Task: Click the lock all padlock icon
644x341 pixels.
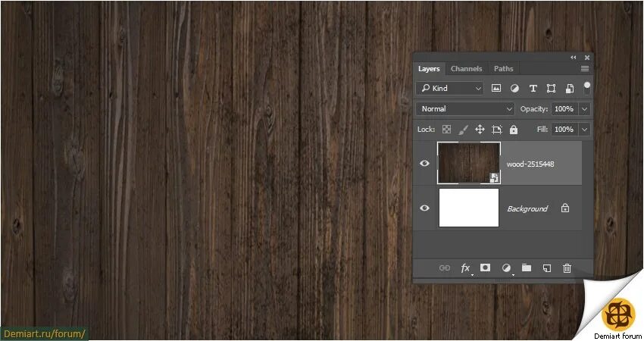Action: pos(514,130)
